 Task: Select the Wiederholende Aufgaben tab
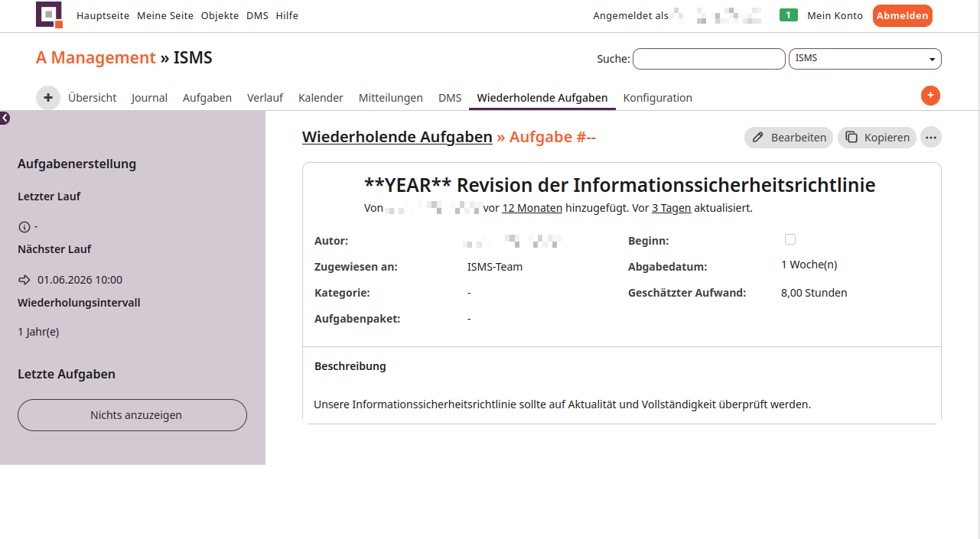[x=542, y=98]
